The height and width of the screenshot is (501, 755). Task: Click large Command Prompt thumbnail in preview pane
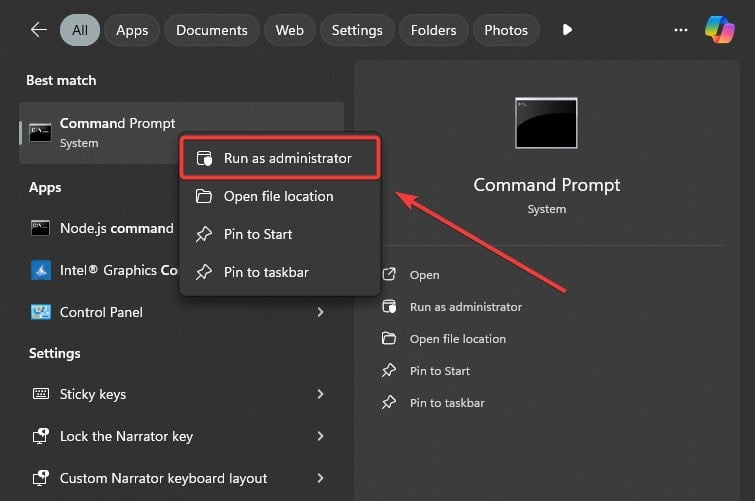[546, 123]
